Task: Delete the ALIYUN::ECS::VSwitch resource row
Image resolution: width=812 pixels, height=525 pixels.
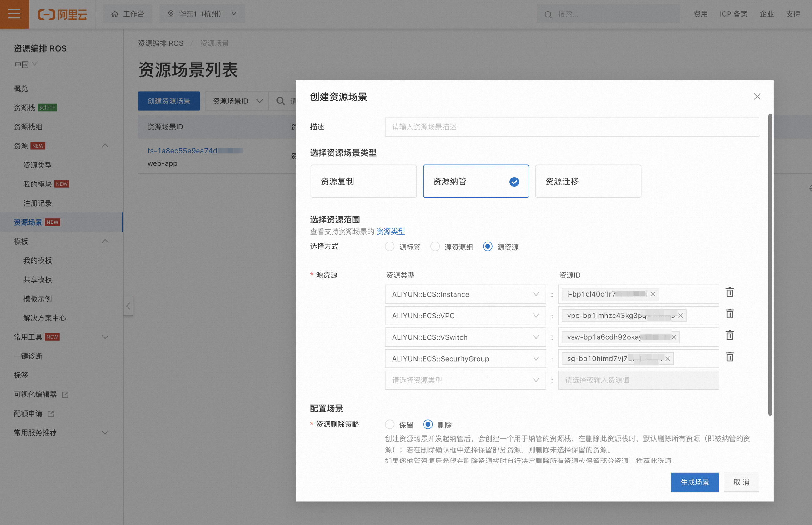Action: 729,335
